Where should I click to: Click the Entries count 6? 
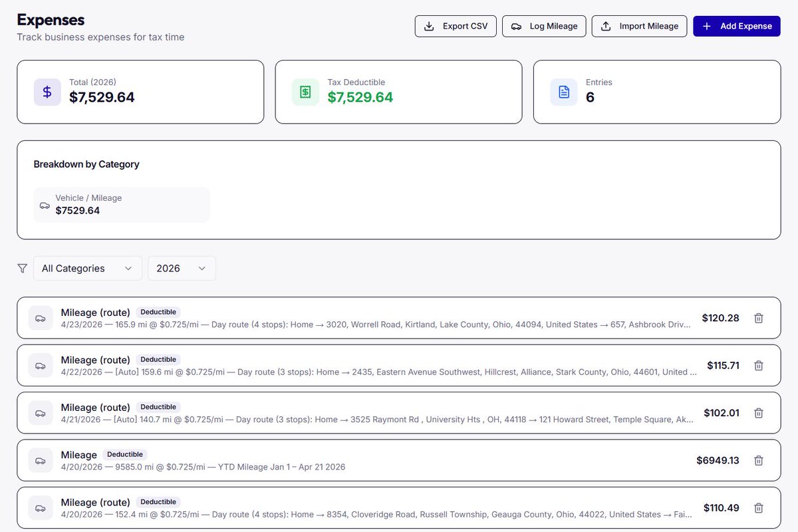(590, 97)
